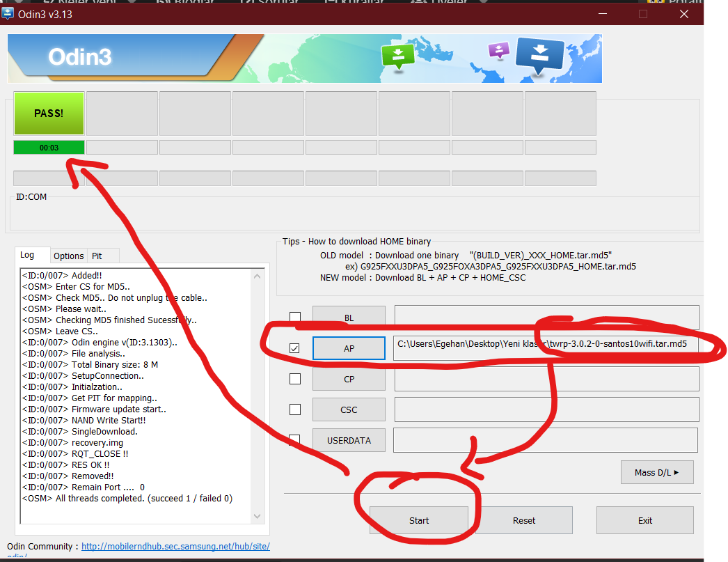Click log line 'Total Binary size: 8 M'

[x=90, y=365]
